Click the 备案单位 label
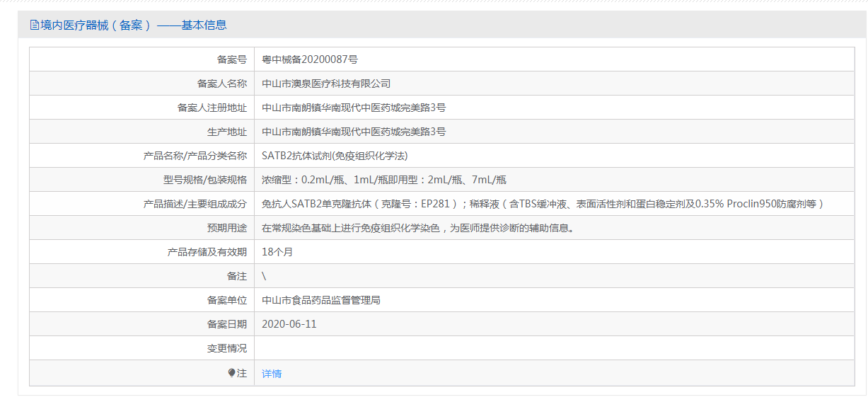Viewport: 868px width, 402px height. point(227,300)
